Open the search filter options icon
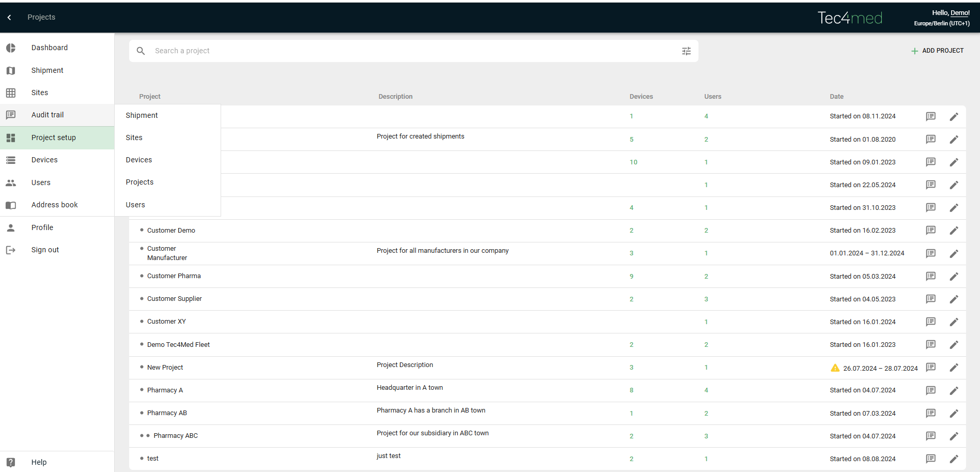Screen dimensions: 980x472 (x=686, y=51)
